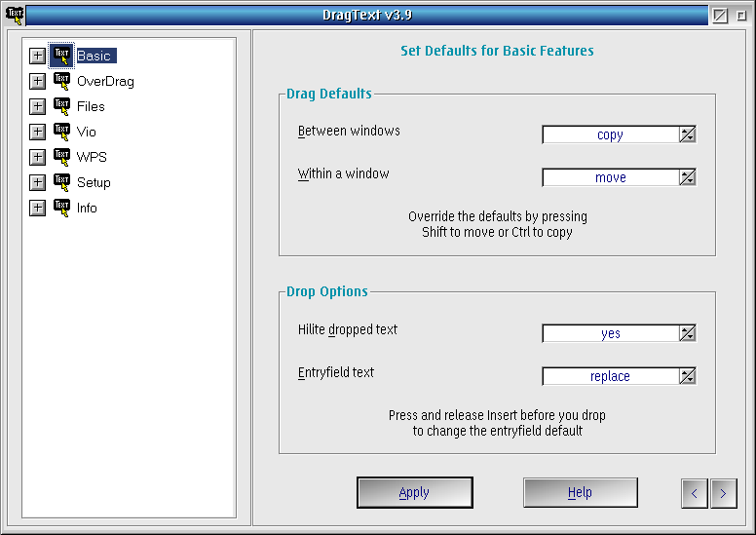Click the 'Within a window' label
756x535 pixels.
pyautogui.click(x=343, y=173)
